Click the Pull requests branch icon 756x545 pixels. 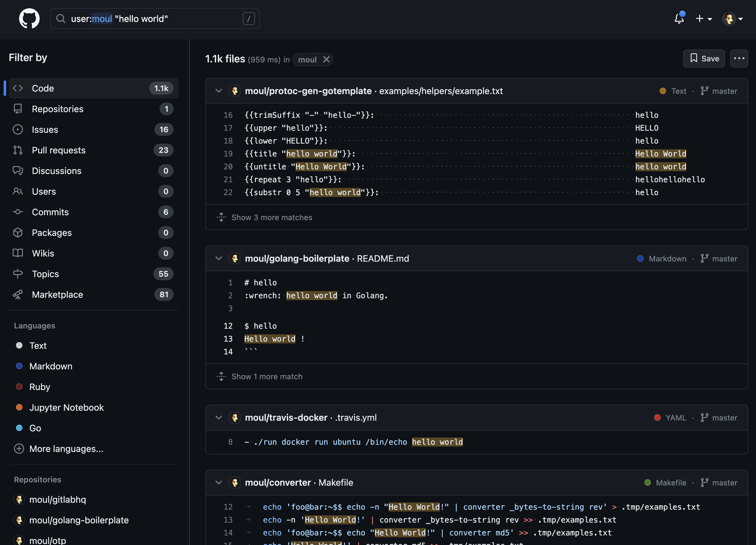pos(18,150)
